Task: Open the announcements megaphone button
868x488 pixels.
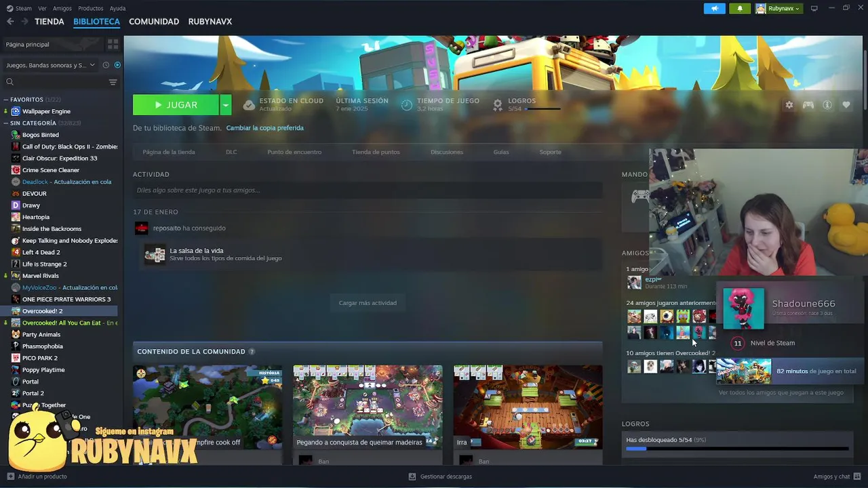Action: pos(714,8)
